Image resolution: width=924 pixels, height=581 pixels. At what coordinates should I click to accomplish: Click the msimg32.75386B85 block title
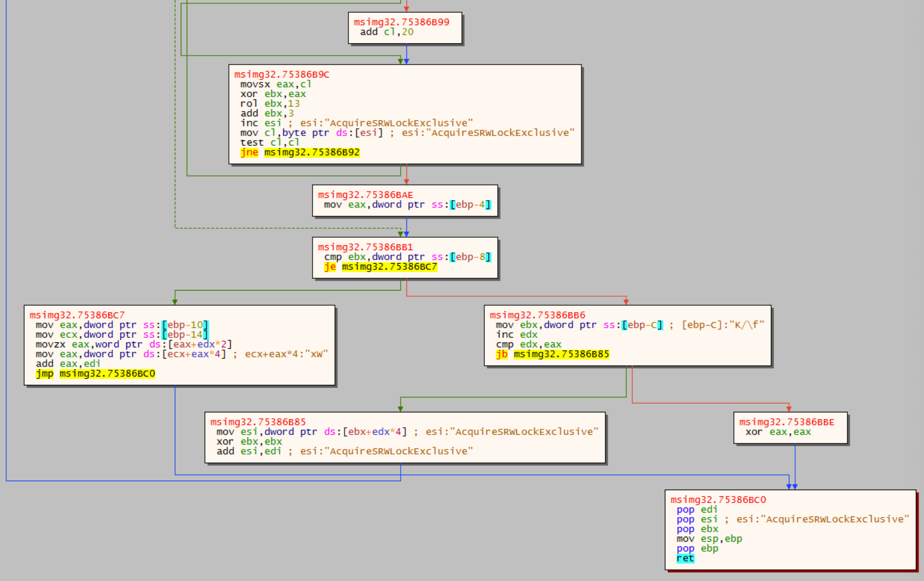(x=258, y=422)
